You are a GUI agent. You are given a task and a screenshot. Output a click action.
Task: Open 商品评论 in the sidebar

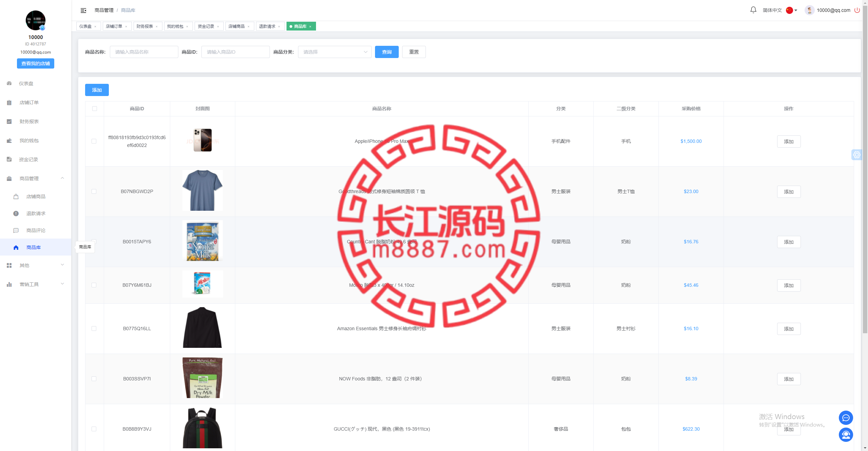[x=36, y=230]
